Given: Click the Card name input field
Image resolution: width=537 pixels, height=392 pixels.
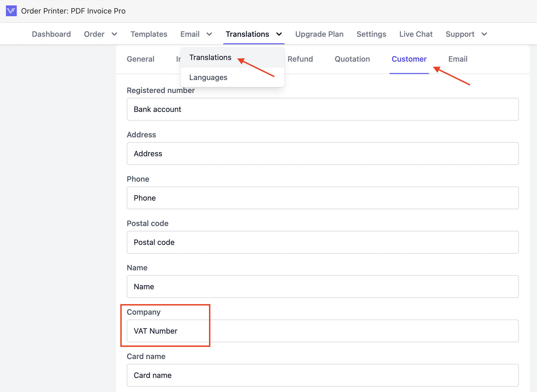Looking at the screenshot, I should click(322, 375).
